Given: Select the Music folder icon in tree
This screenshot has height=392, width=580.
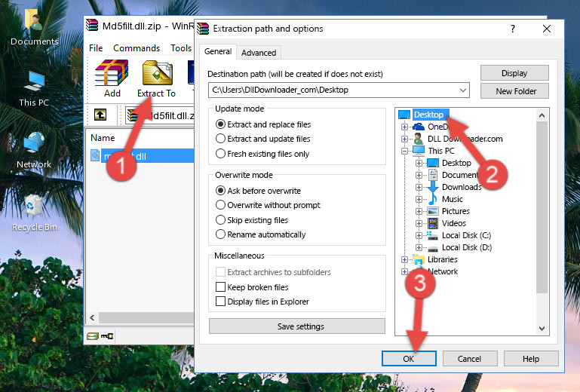Looking at the screenshot, I should tap(433, 199).
